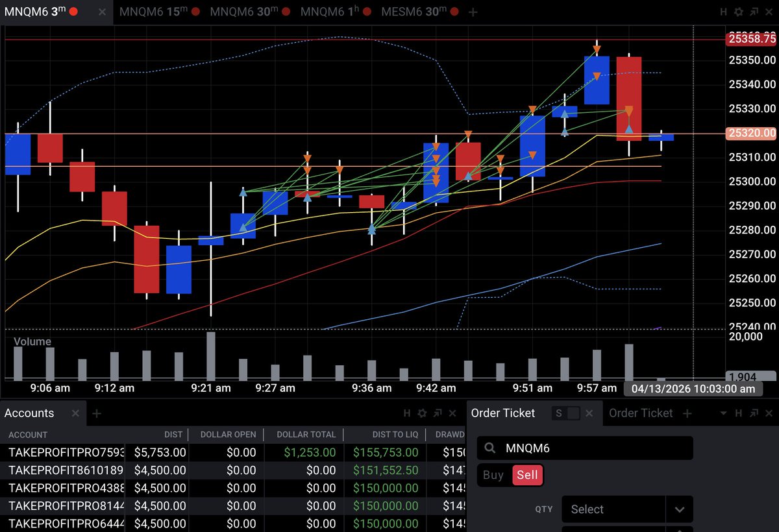This screenshot has height=532, width=779.
Task: Pop out the Accounts panel
Action: (x=439, y=413)
